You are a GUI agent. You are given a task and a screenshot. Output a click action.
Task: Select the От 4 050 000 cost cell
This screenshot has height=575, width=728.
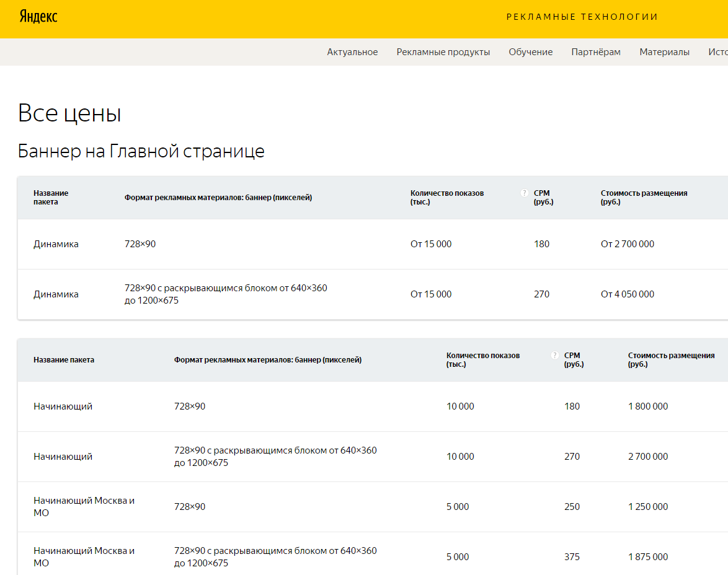(628, 294)
